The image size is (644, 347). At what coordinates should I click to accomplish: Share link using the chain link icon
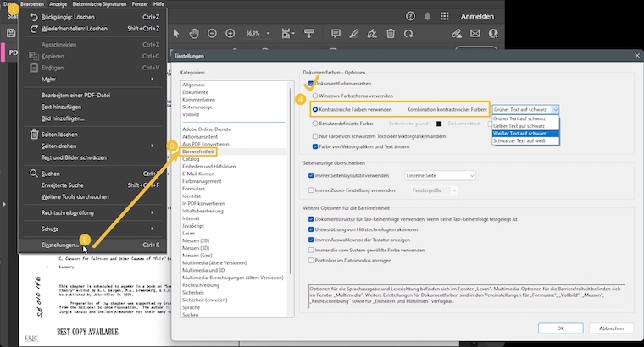click(457, 34)
